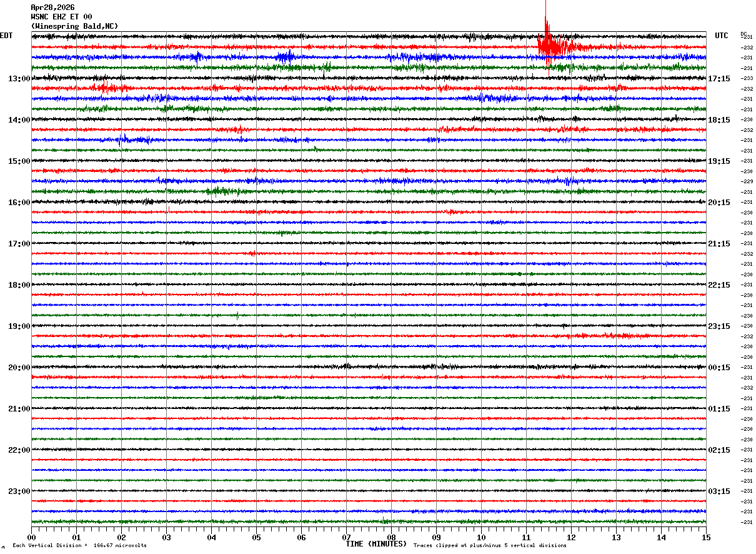Click the Apr28,2026 date header
This screenshot has width=756, height=554.
point(52,8)
